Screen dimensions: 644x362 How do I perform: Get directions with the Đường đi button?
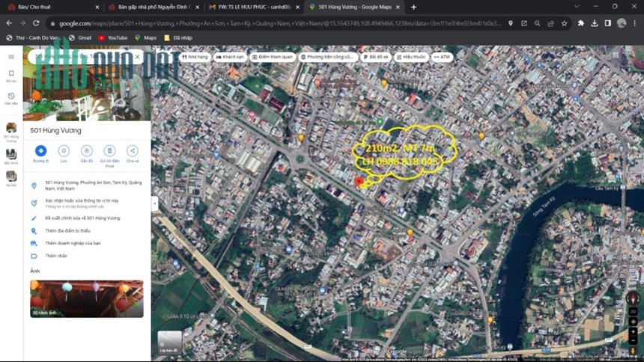(40, 154)
